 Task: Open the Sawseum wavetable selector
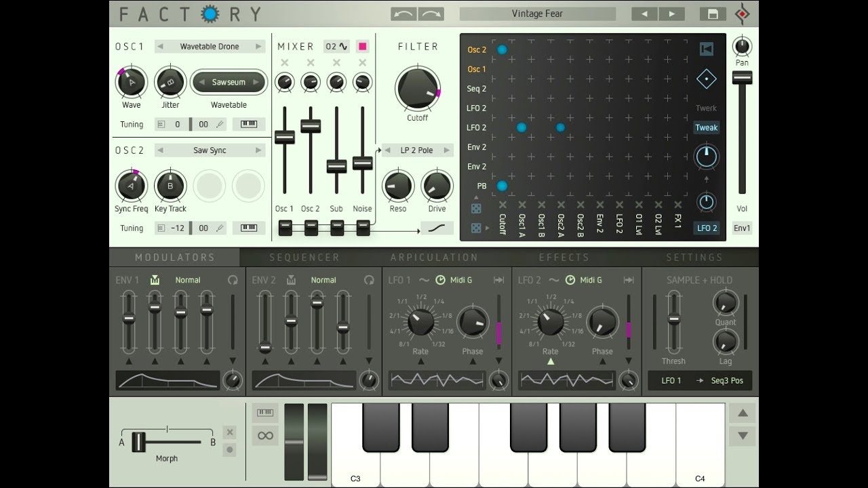(229, 83)
